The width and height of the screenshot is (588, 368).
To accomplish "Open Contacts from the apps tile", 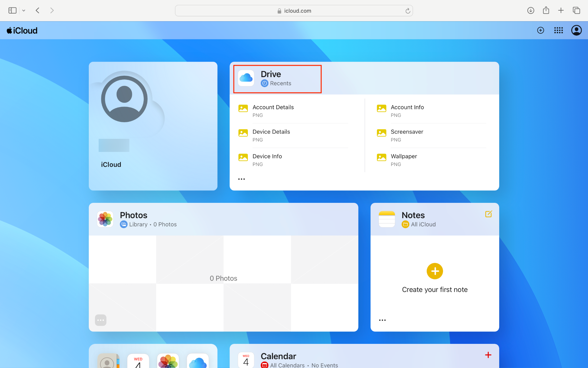I will [x=108, y=361].
